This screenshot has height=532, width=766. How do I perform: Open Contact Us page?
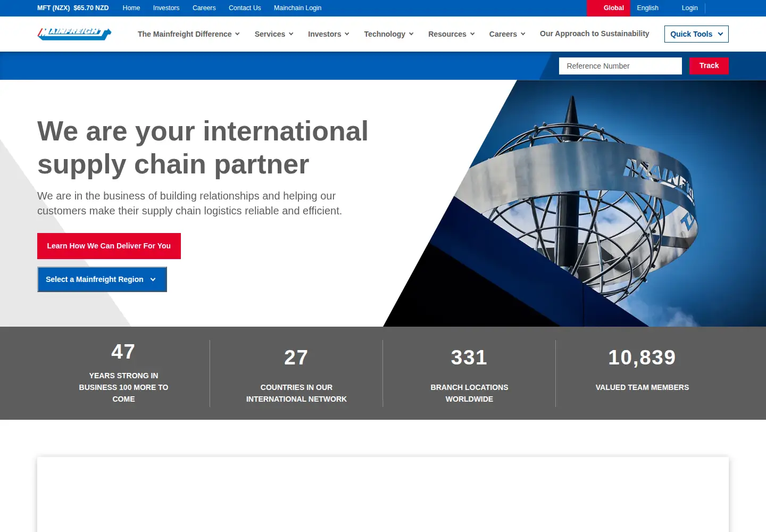[245, 8]
